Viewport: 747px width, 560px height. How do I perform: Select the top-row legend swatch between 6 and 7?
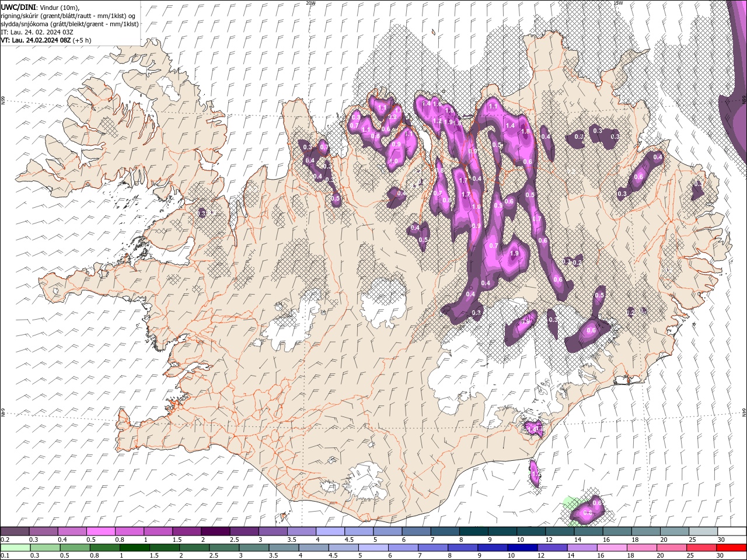click(x=416, y=531)
